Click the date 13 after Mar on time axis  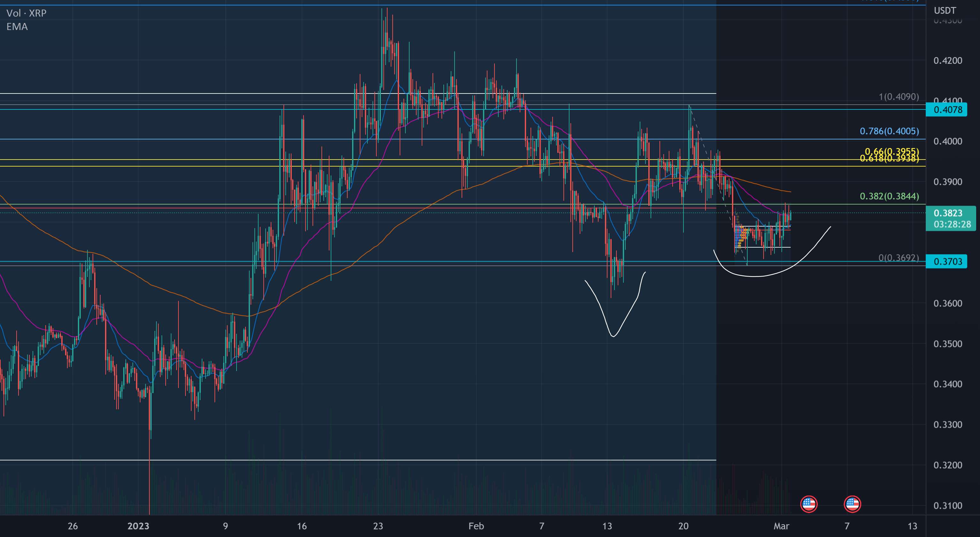click(x=912, y=526)
